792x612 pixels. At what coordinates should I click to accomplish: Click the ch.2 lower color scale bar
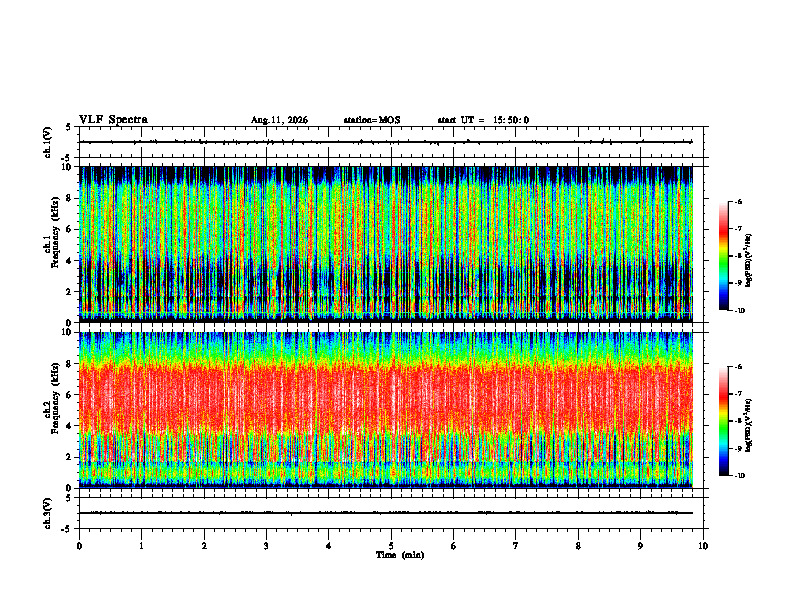(x=723, y=421)
